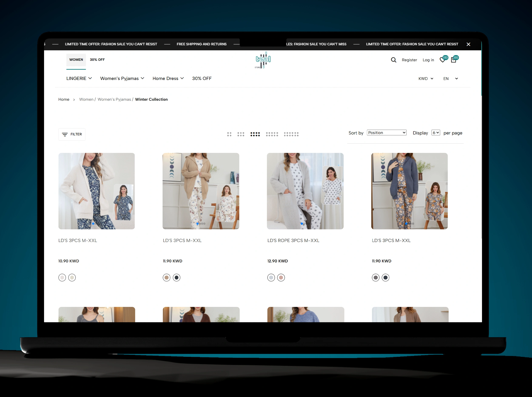Viewport: 532px width, 397px height.
Task: Open the FILTER panel
Action: click(x=72, y=134)
